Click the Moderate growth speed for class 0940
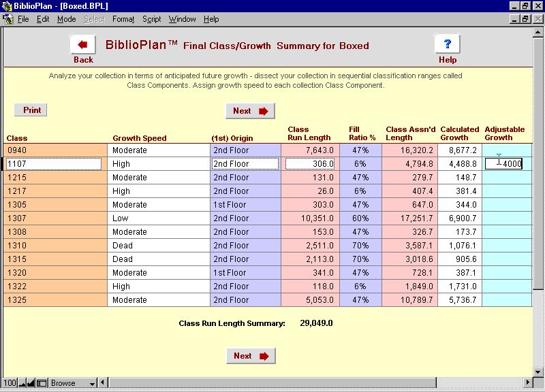Image resolution: width=545 pixels, height=392 pixels. point(159,150)
